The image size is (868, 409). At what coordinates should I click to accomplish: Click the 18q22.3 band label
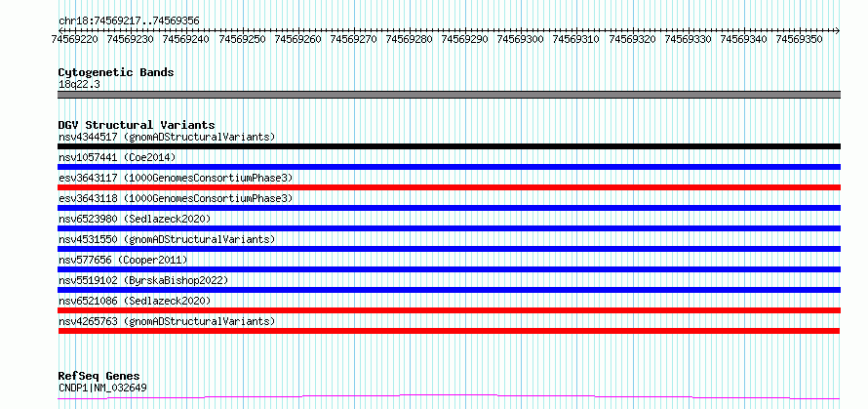click(79, 85)
